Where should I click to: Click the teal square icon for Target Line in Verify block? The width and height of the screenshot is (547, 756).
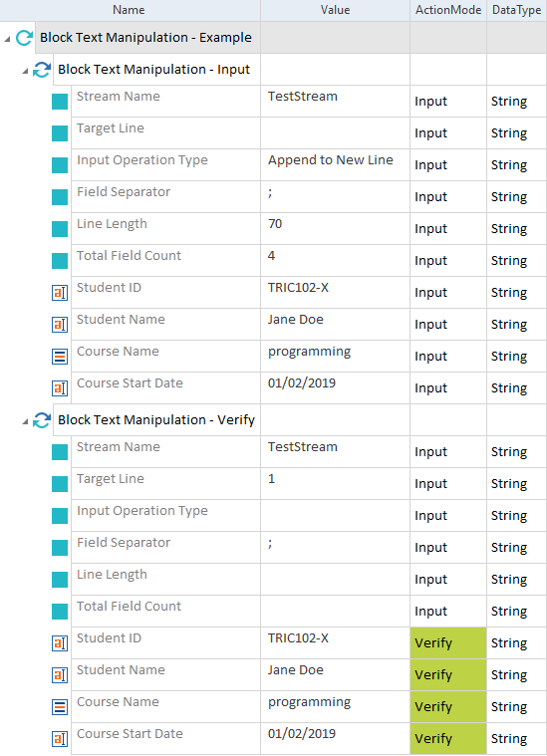[x=60, y=484]
